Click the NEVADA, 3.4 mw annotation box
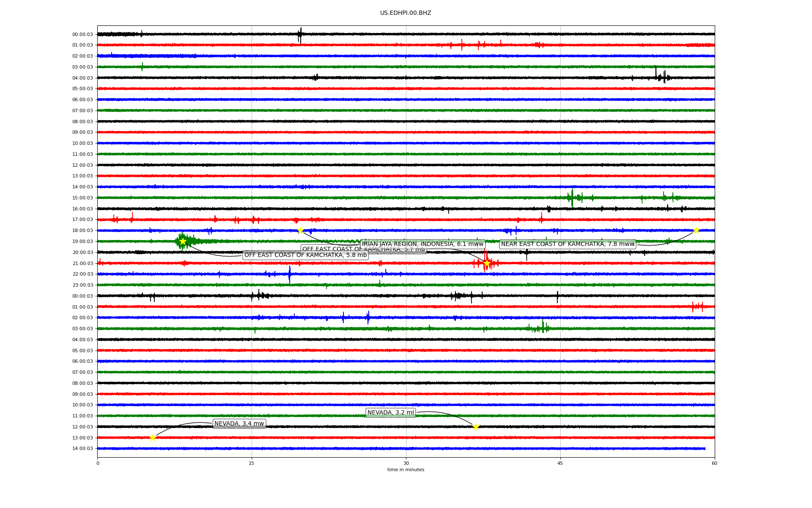 239,423
